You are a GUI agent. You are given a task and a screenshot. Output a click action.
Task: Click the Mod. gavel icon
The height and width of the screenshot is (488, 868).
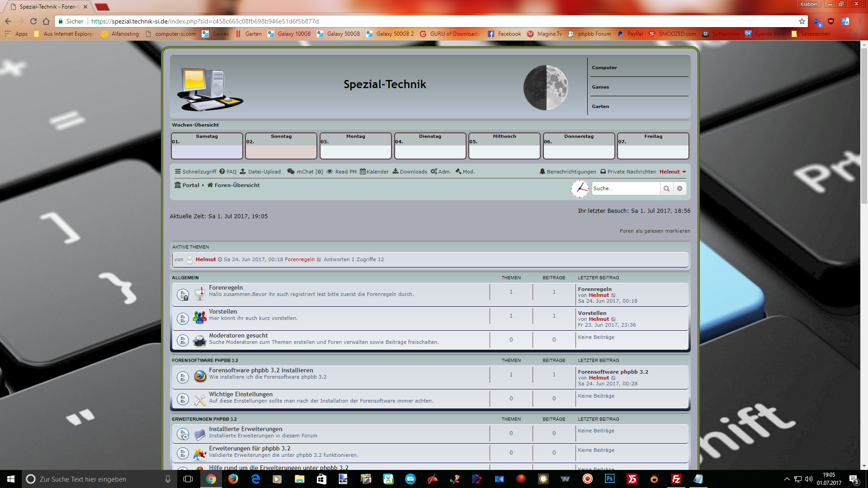[x=458, y=171]
